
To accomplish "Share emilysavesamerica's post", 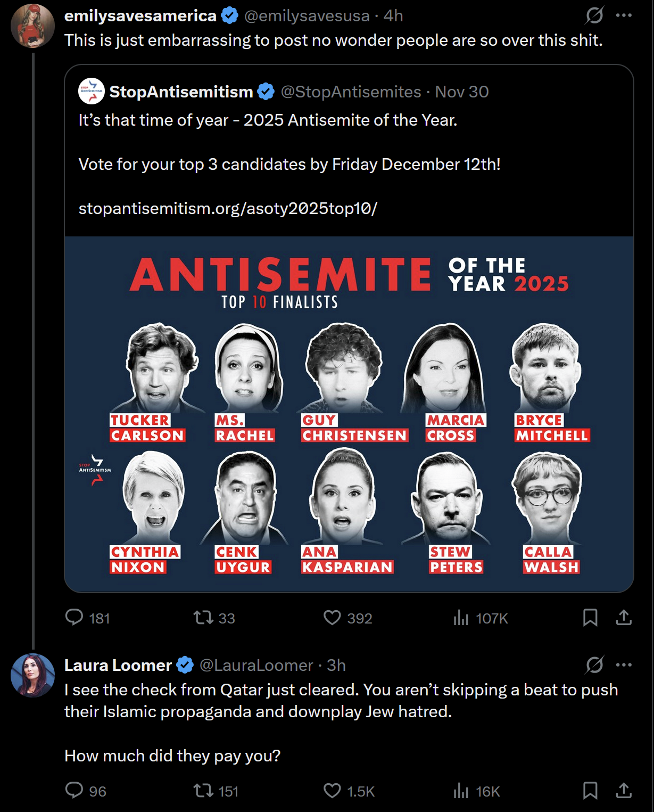I will pos(624,618).
